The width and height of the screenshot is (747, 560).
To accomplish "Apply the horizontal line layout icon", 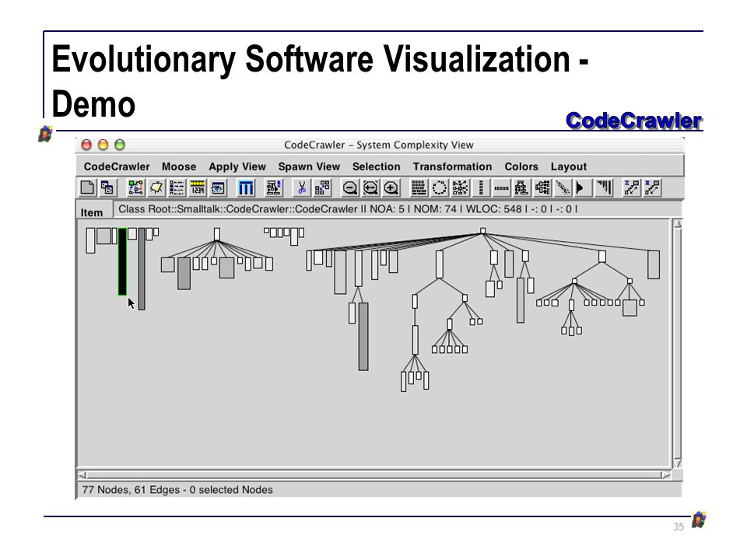I will click(501, 187).
